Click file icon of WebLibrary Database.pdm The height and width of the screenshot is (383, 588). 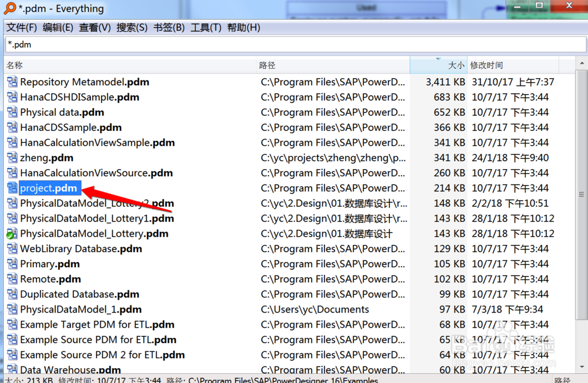tap(12, 248)
